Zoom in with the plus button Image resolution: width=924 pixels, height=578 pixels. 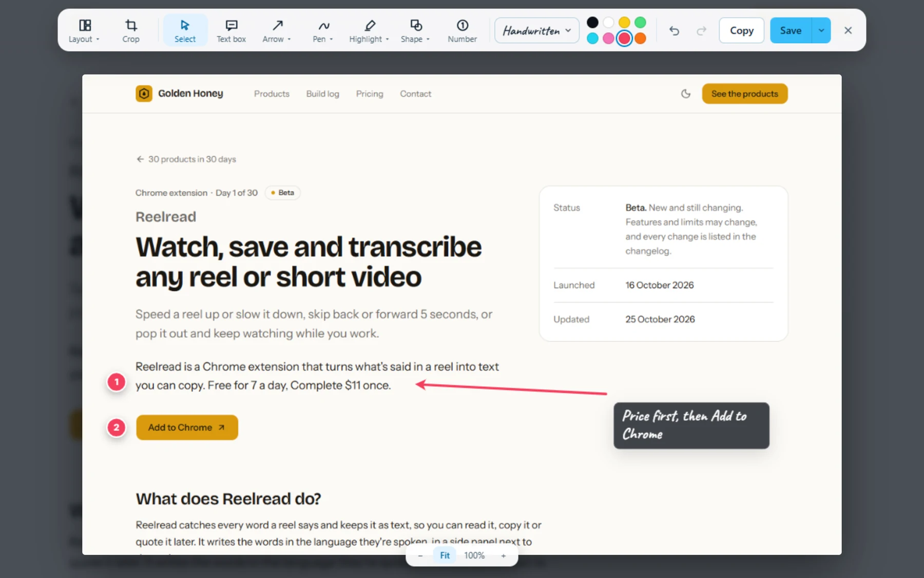503,555
